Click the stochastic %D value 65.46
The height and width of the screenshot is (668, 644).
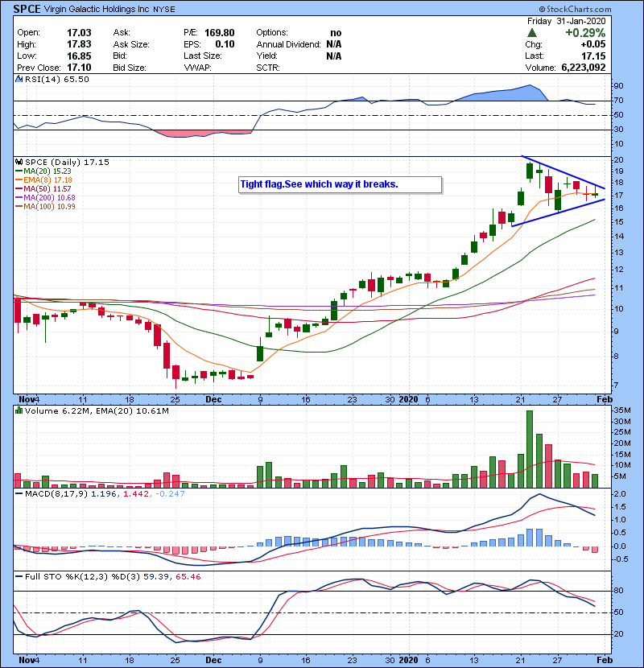point(188,577)
